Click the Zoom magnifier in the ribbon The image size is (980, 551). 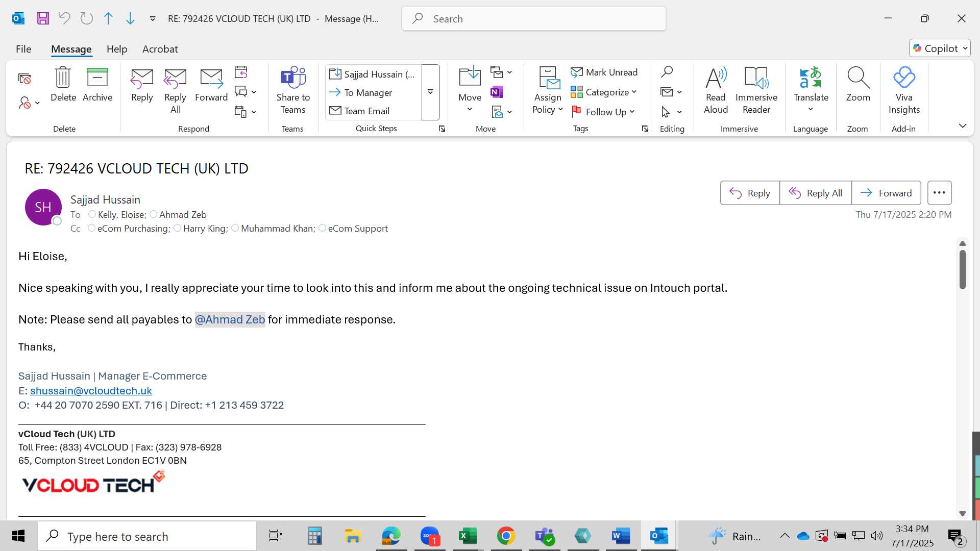pos(858,84)
